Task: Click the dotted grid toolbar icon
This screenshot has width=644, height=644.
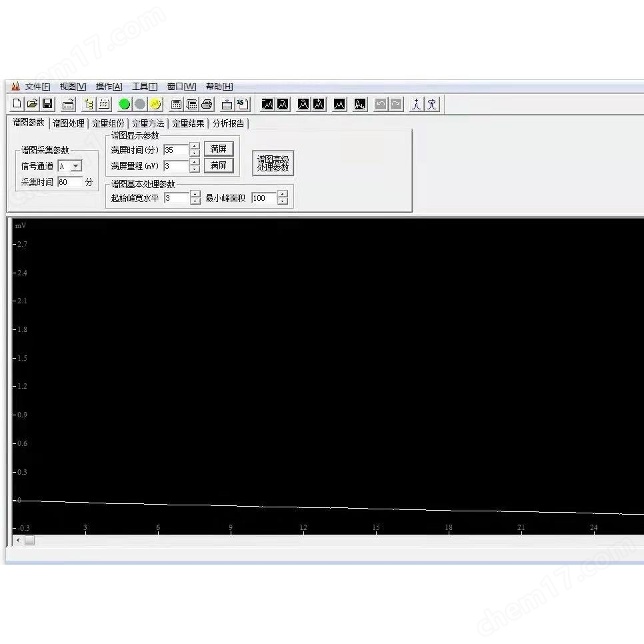Action: (104, 104)
